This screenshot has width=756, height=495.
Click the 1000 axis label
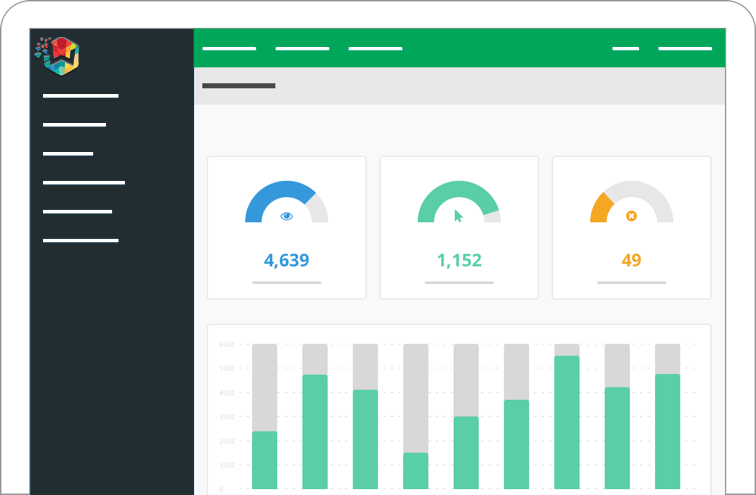point(227,465)
